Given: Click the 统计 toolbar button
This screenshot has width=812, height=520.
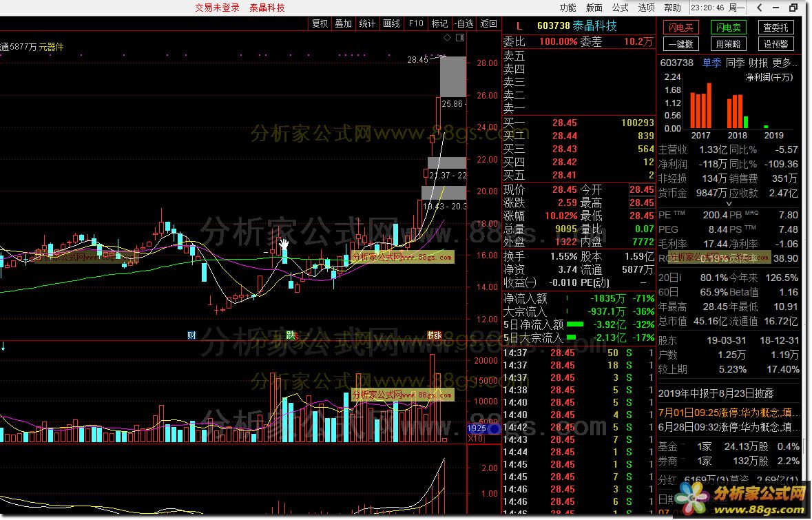Looking at the screenshot, I should click(x=367, y=24).
